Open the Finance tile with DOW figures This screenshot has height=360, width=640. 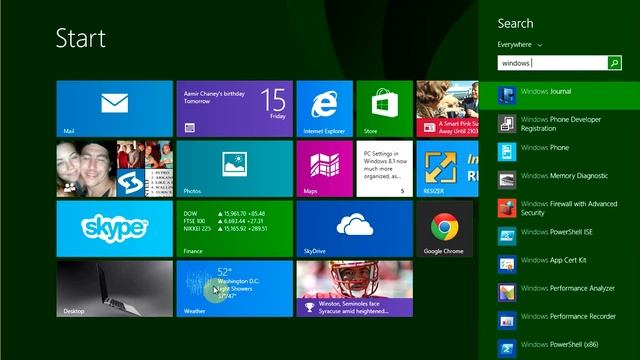pos(235,229)
